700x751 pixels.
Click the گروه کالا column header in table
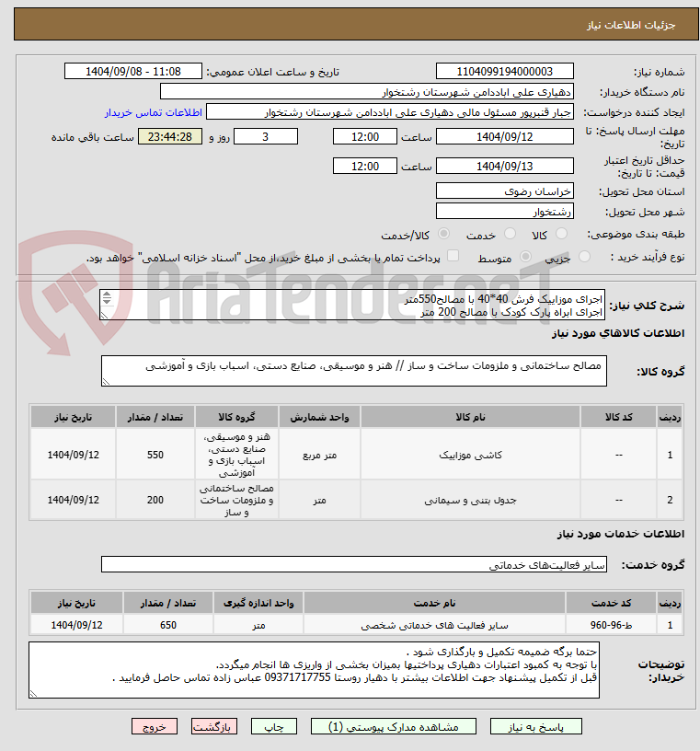coord(236,417)
